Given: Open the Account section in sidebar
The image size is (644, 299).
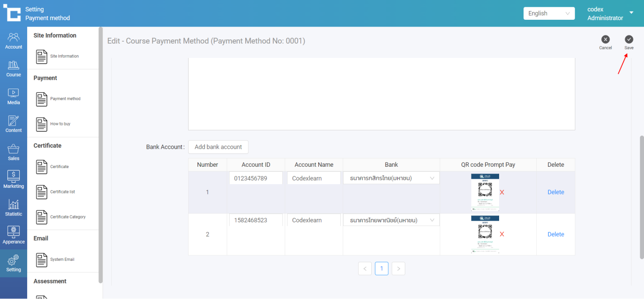Looking at the screenshot, I should point(13,41).
